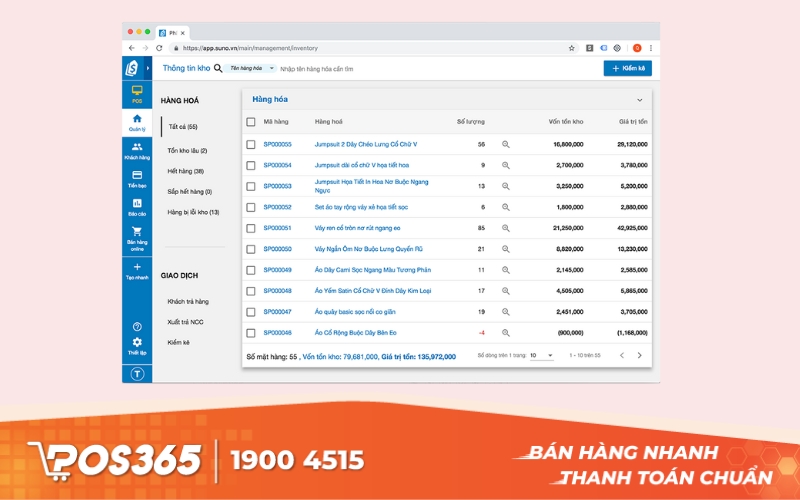Image resolution: width=800 pixels, height=500 pixels.
Task: Sort by Vốn tồn kho column header
Action: point(566,122)
